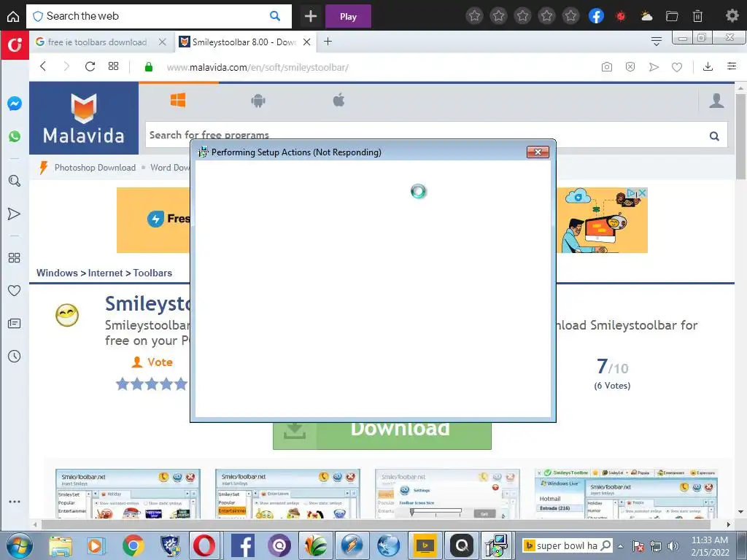Open the Toolbars breadcrumb link

click(x=152, y=273)
